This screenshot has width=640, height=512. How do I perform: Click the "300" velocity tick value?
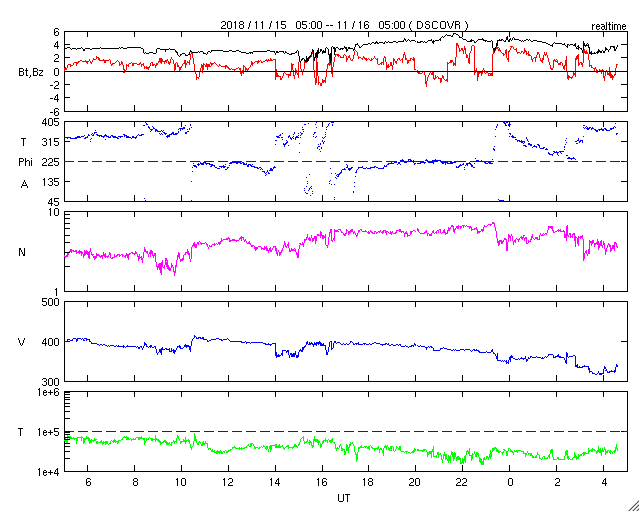pos(50,381)
